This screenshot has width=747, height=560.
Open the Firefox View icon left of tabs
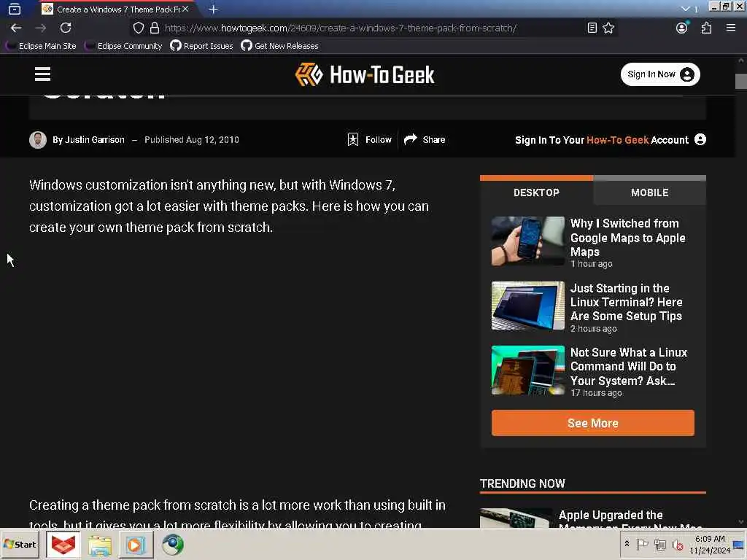pyautogui.click(x=15, y=9)
